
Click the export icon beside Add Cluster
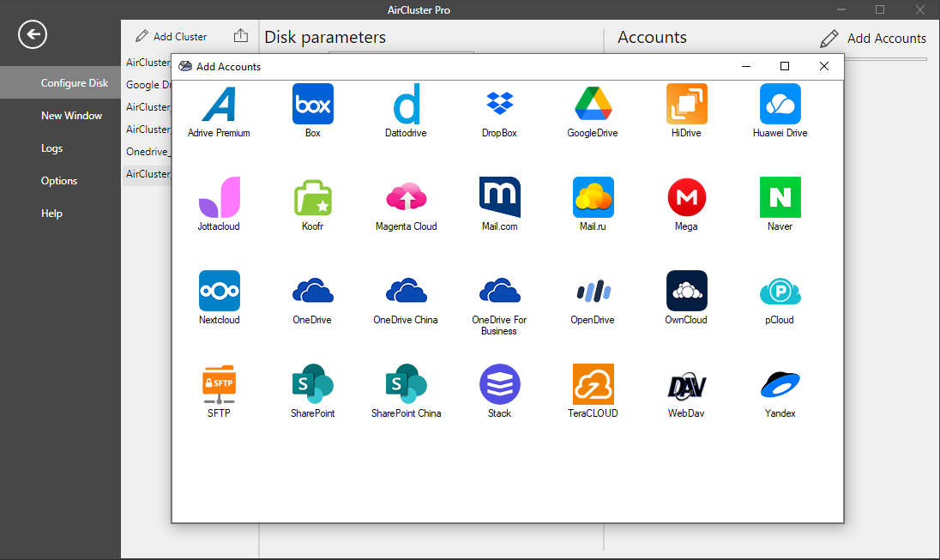241,36
